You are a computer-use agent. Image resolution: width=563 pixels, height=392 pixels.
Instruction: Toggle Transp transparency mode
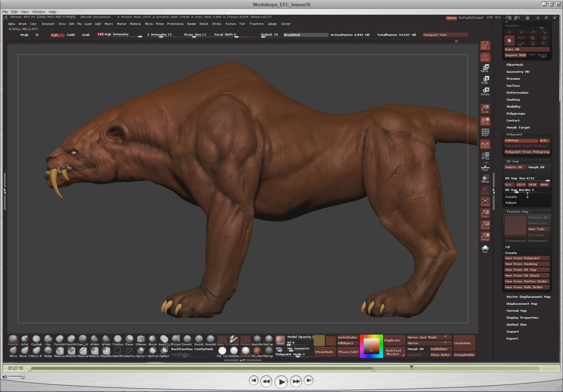[x=485, y=179]
